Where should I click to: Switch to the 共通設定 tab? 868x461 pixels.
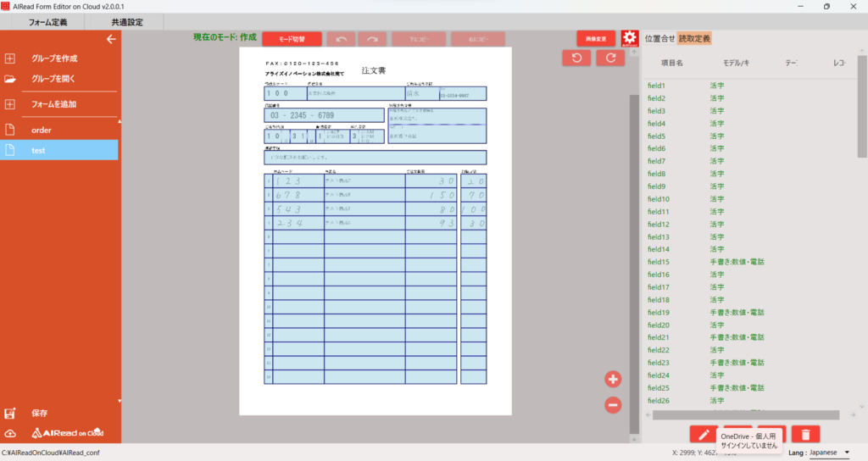pyautogui.click(x=127, y=21)
